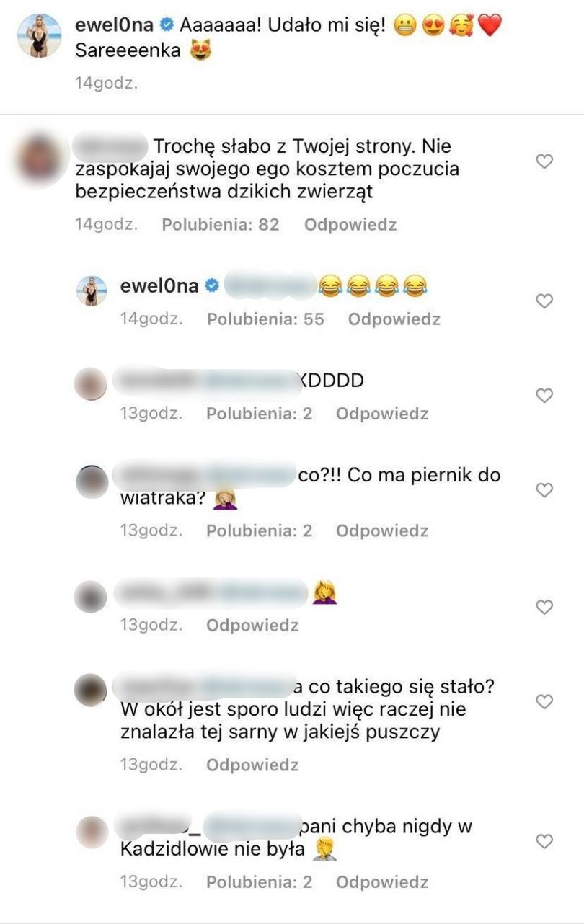Like the 'Co ma piernik do wiatraka' comment
Viewport: 584px width, 924px height.
(545, 490)
